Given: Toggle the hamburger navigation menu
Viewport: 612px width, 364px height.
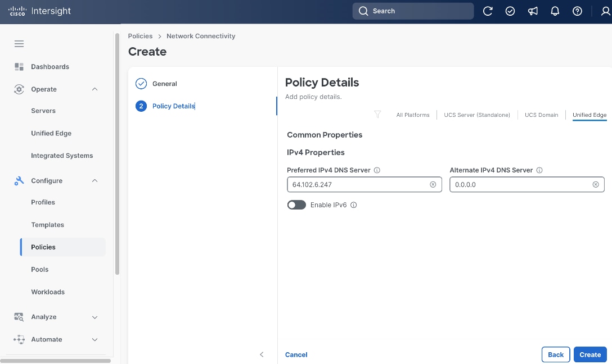Looking at the screenshot, I should [19, 44].
